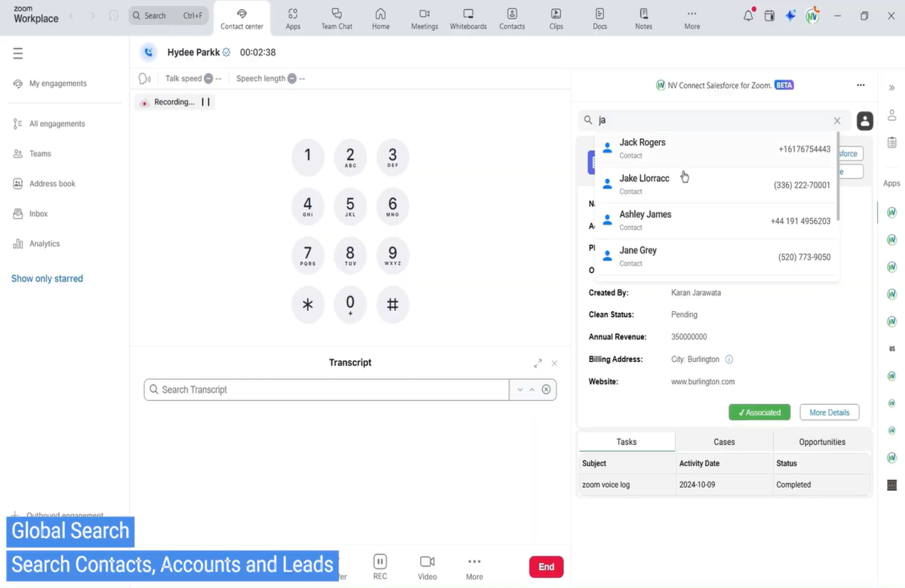End the current call

point(546,567)
